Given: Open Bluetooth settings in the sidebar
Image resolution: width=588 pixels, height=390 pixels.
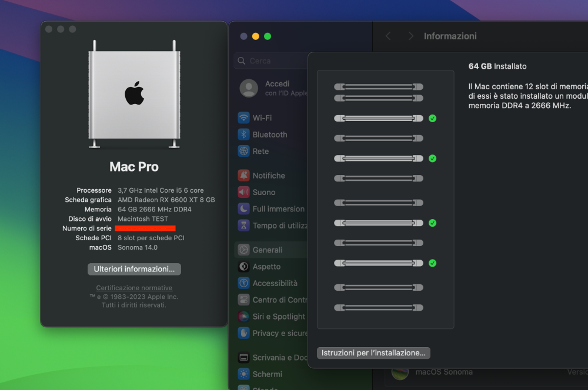Looking at the screenshot, I should click(272, 135).
